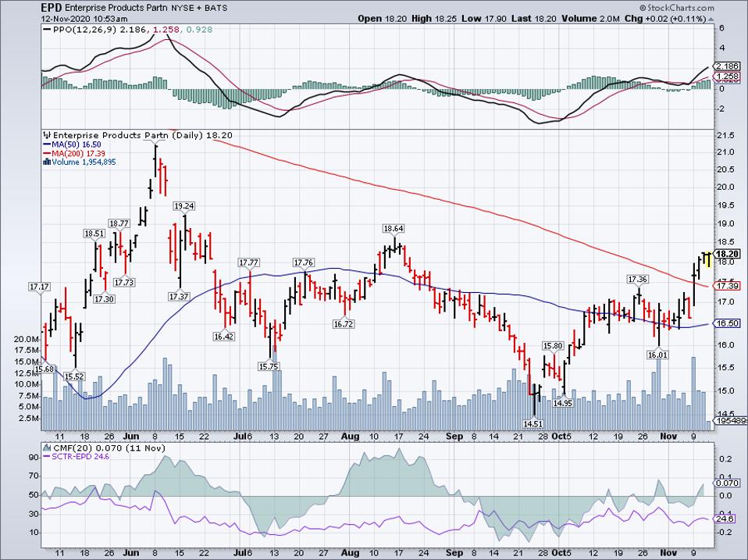
Task: Click the Volume 2.0M value in header
Action: tap(591, 19)
